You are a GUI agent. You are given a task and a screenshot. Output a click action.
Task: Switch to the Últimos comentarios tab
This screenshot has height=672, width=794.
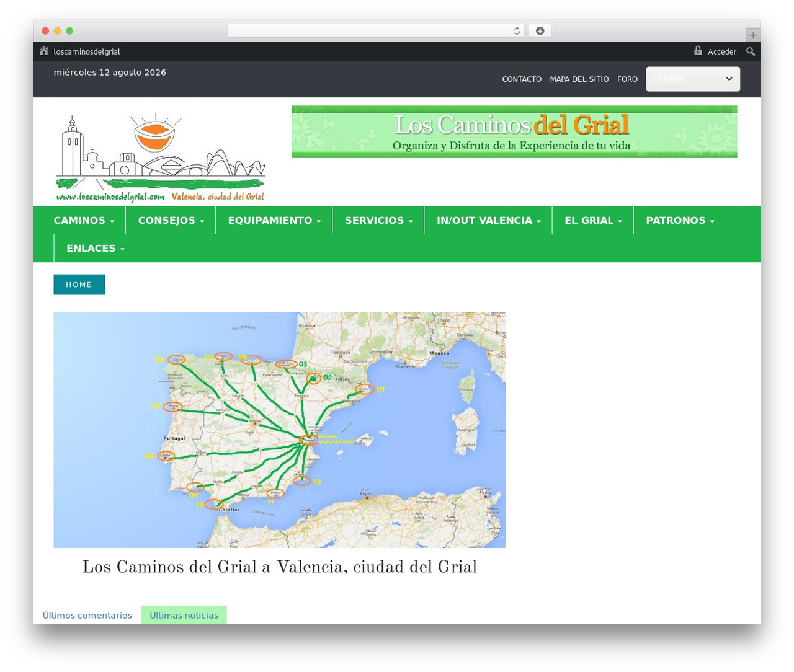point(87,615)
